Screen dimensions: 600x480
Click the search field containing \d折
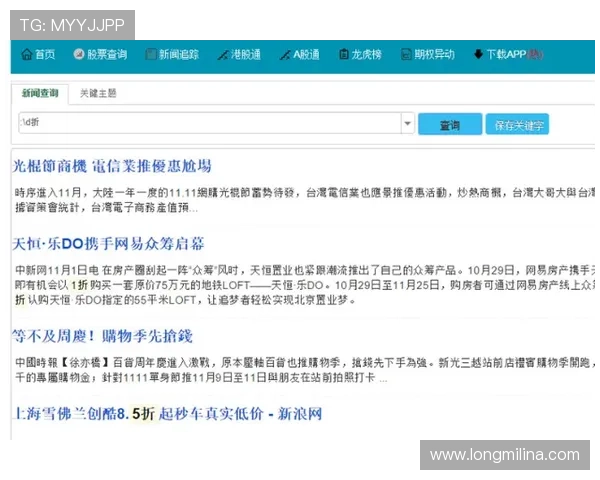click(210, 123)
